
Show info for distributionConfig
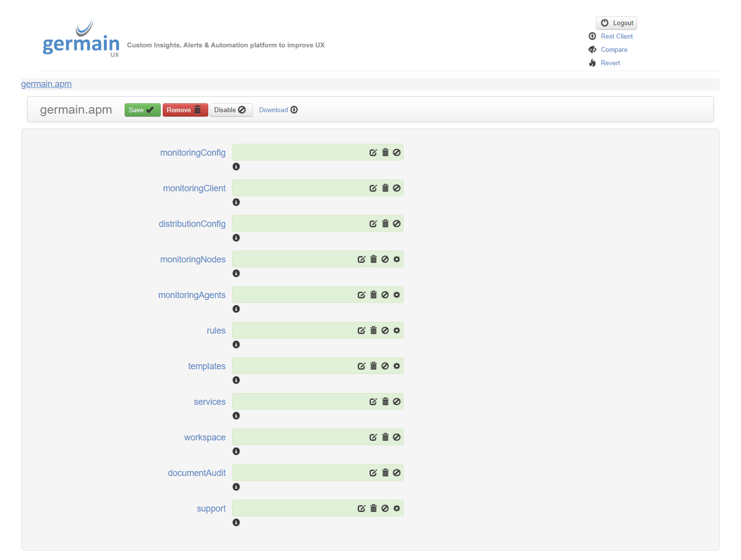tap(236, 238)
